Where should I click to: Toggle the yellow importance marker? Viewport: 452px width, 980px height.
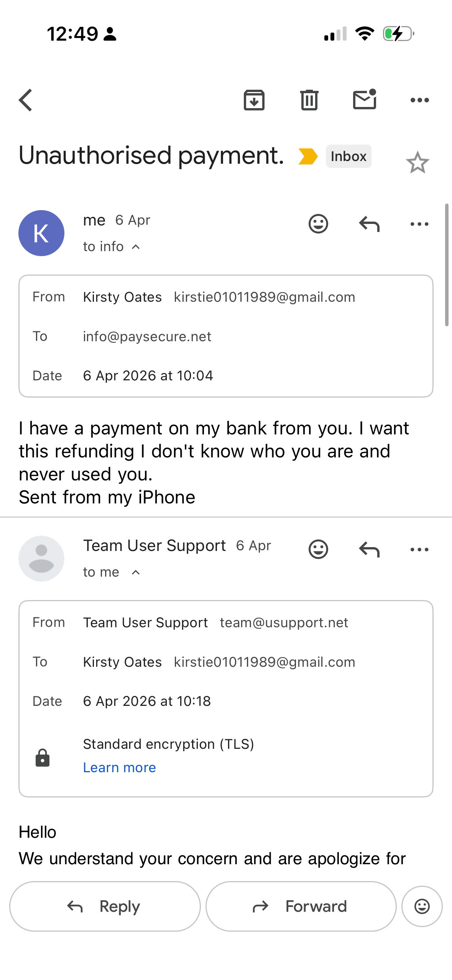[x=308, y=156]
